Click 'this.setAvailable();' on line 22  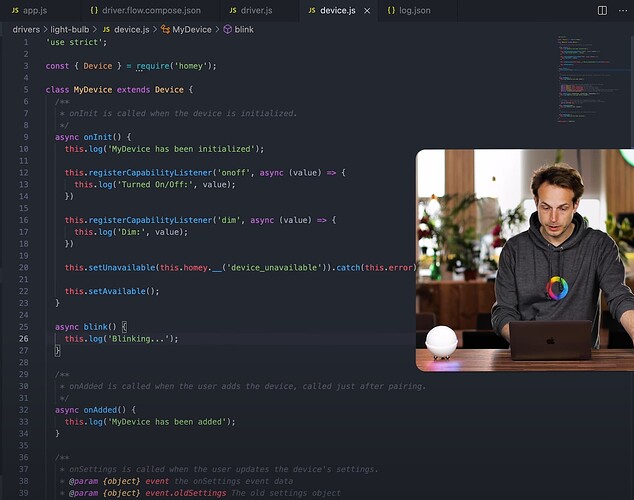[x=112, y=291]
